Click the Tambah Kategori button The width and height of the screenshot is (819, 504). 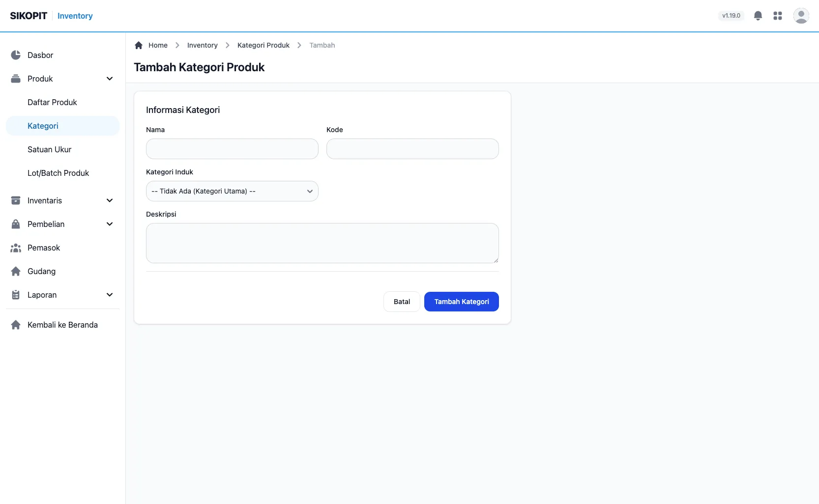point(462,302)
